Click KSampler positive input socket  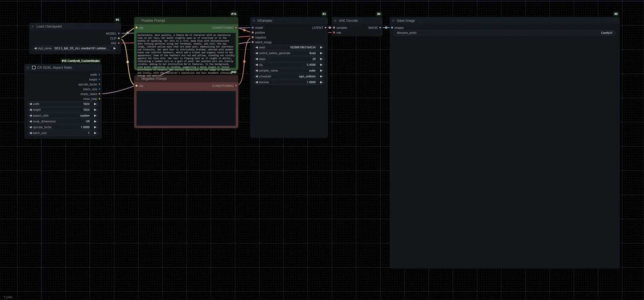point(252,33)
